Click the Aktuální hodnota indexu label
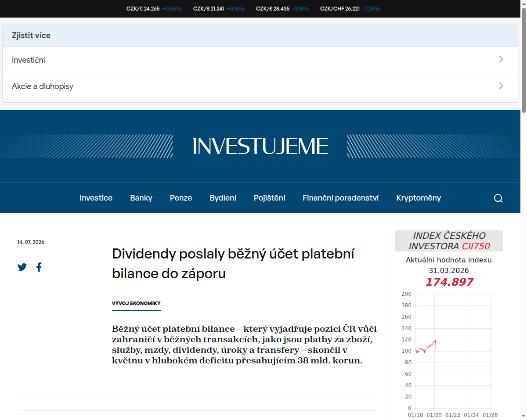This screenshot has width=527, height=420. coord(449,260)
